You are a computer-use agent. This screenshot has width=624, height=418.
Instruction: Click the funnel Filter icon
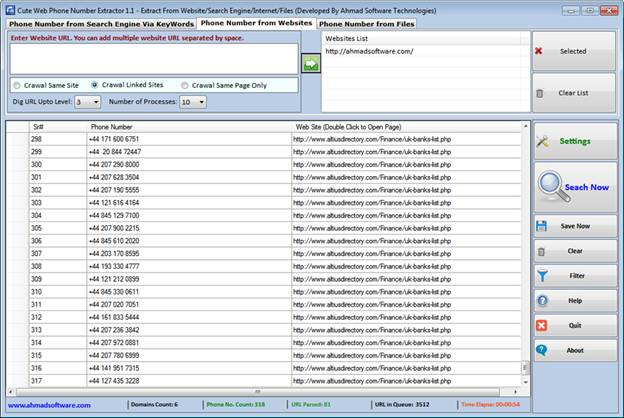pyautogui.click(x=542, y=275)
